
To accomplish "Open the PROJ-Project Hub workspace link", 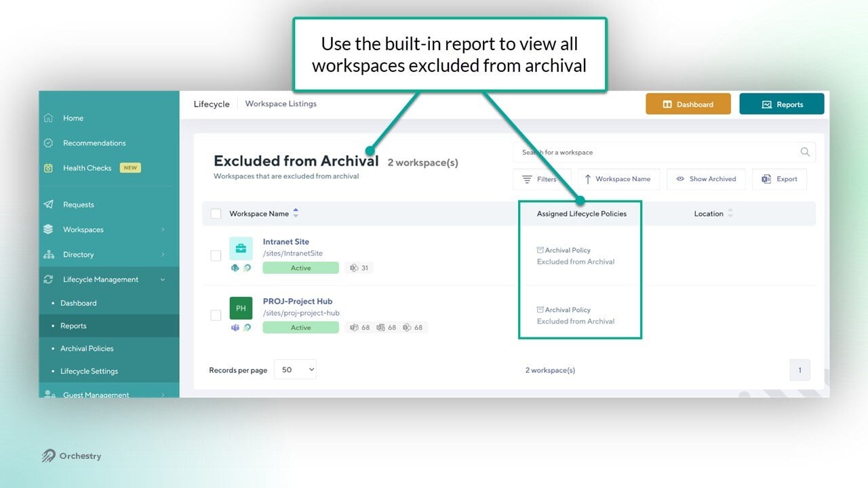I will point(298,302).
